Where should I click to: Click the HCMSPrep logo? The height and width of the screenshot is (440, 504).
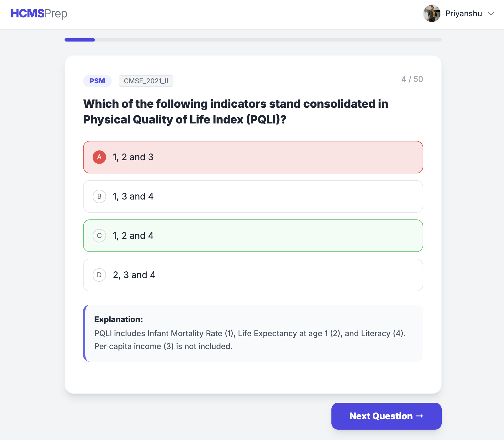(39, 13)
